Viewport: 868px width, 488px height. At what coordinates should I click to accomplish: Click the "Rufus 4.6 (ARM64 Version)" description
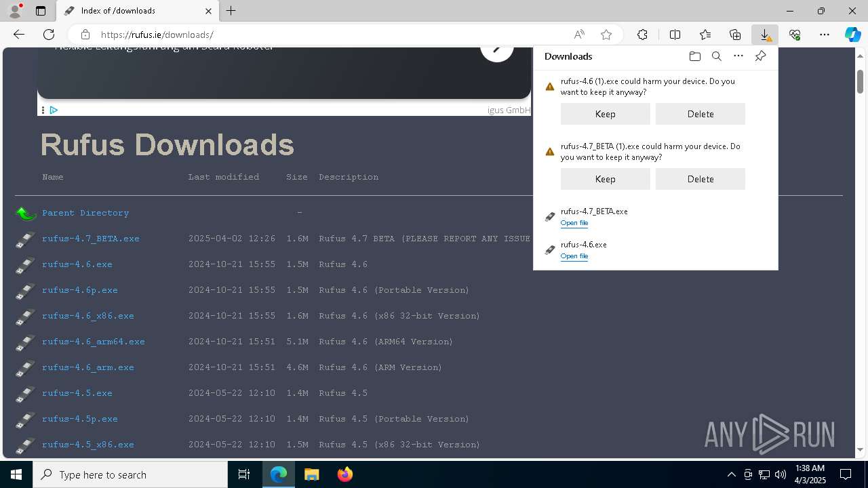coord(386,342)
